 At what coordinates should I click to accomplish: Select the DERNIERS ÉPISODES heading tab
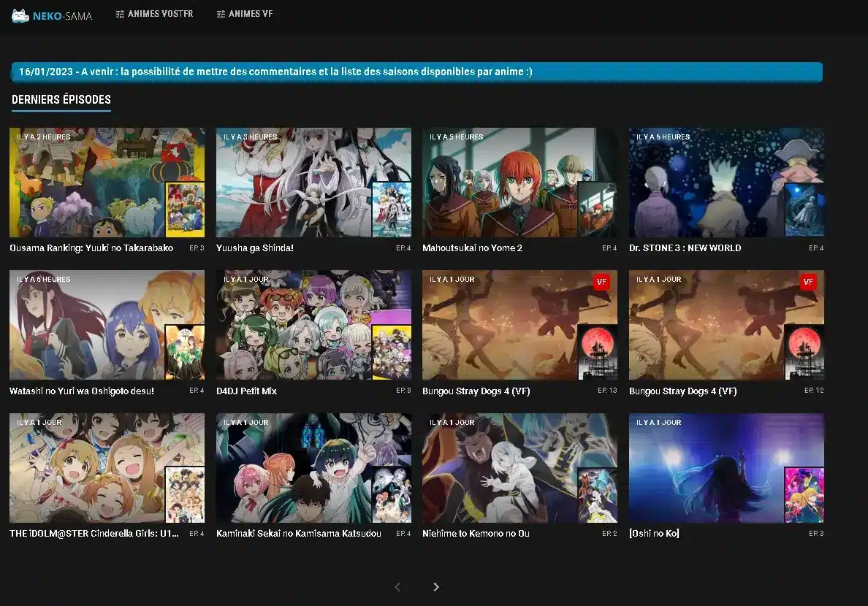(x=61, y=99)
